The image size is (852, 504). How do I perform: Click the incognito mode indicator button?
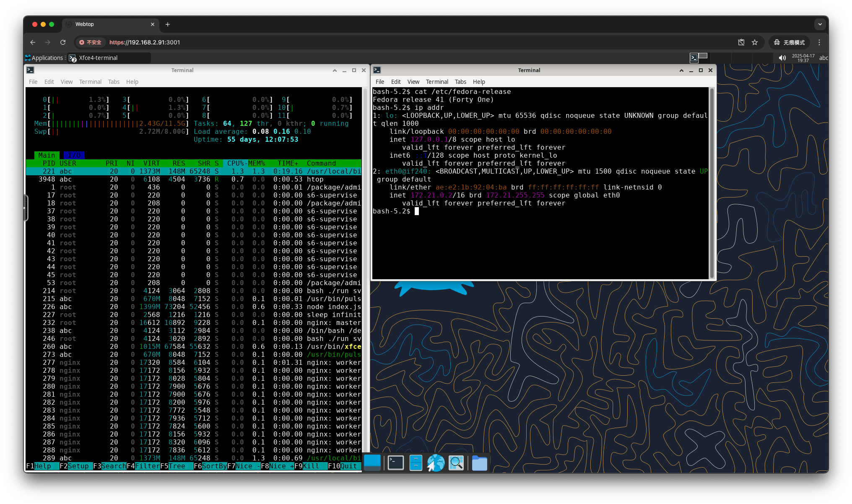[x=789, y=42]
